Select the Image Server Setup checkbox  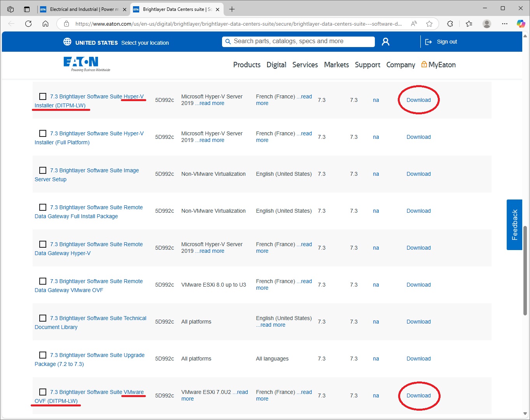[43, 170]
